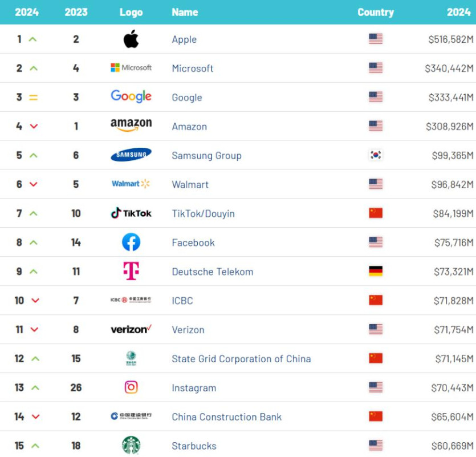Click the Walmart logo

point(131,184)
